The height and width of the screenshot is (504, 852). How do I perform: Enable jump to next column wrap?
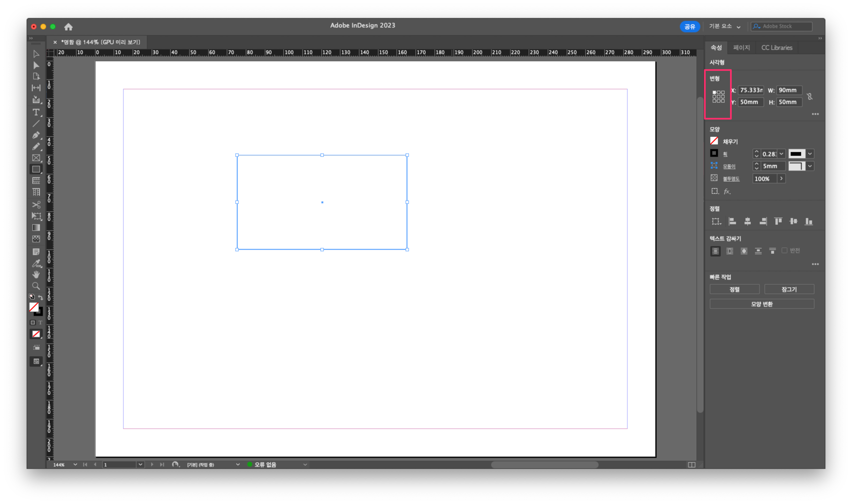772,251
